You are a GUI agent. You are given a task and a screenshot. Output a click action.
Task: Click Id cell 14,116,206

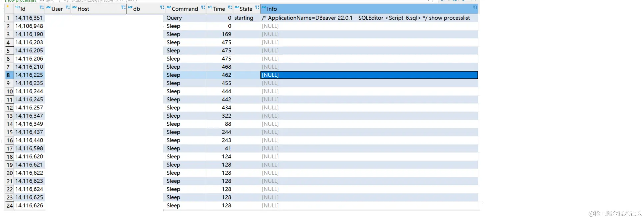tap(29, 59)
